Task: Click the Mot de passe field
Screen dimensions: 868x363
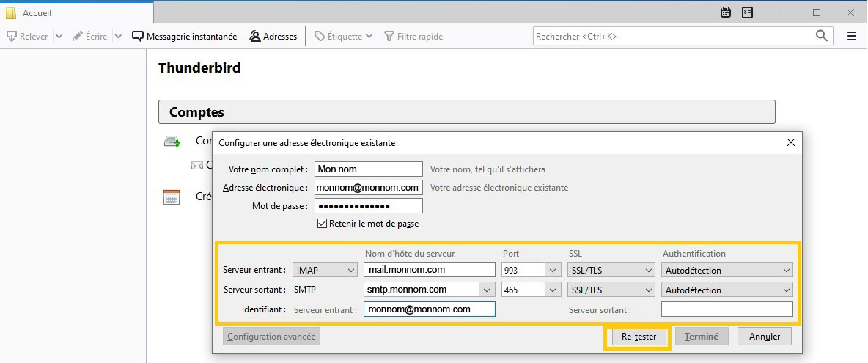Action: [x=369, y=206]
